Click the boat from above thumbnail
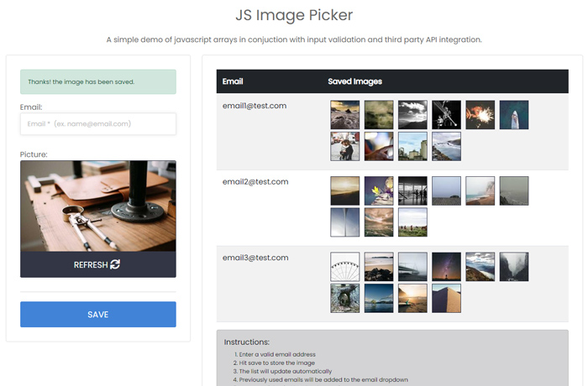 513,115
